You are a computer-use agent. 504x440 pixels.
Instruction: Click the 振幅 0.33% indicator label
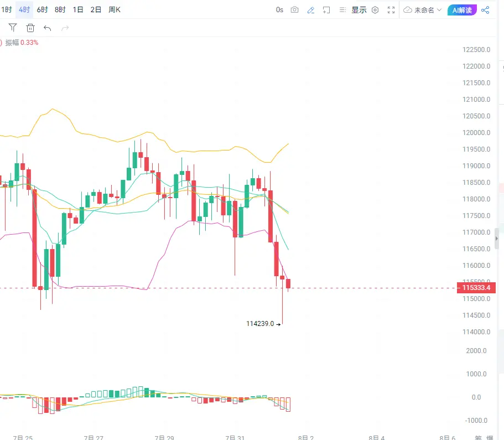(x=22, y=43)
